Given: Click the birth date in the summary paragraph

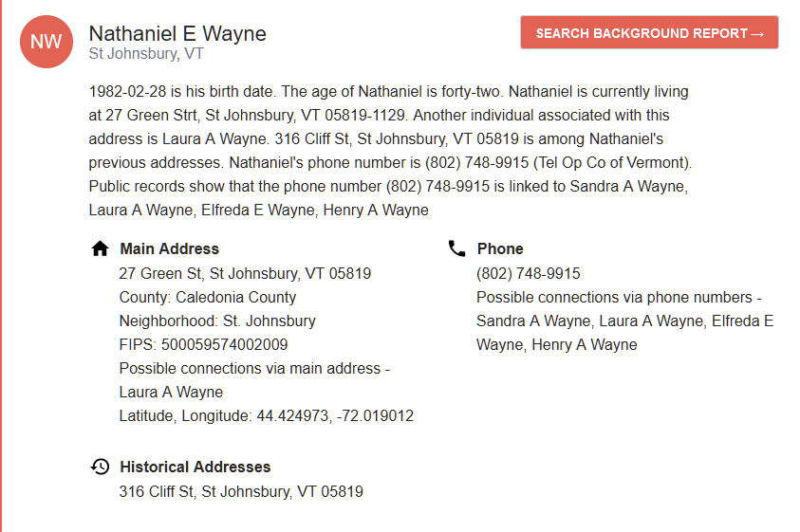Looking at the screenshot, I should coord(126,92).
